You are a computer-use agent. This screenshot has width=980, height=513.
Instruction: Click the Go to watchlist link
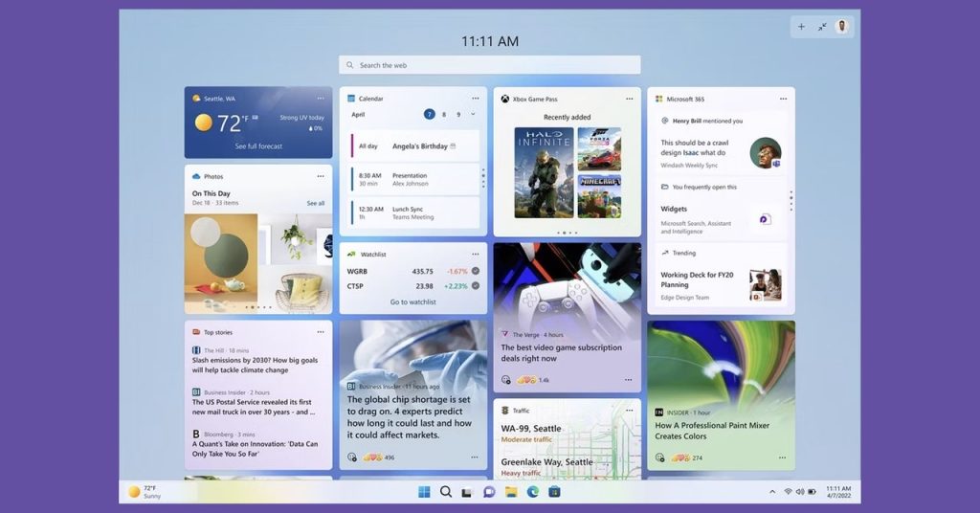412,302
